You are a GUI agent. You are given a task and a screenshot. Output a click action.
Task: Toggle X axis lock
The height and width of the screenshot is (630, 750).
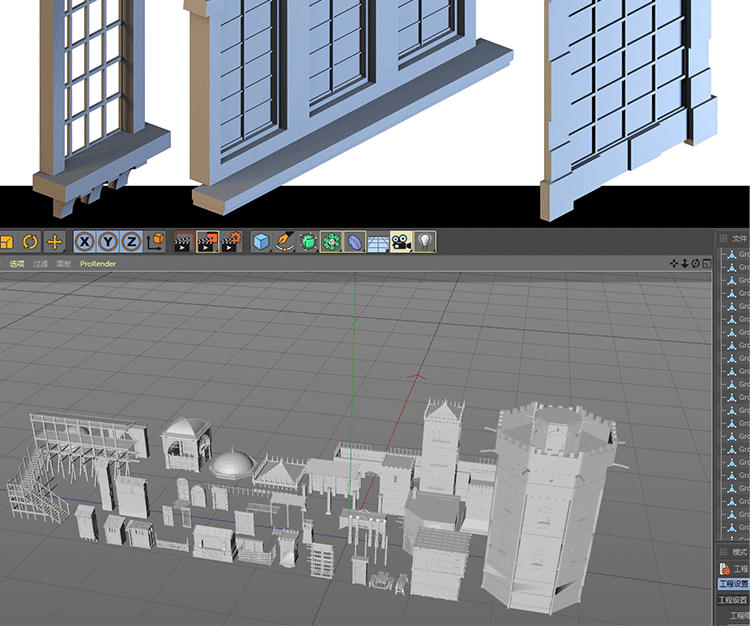click(x=85, y=242)
